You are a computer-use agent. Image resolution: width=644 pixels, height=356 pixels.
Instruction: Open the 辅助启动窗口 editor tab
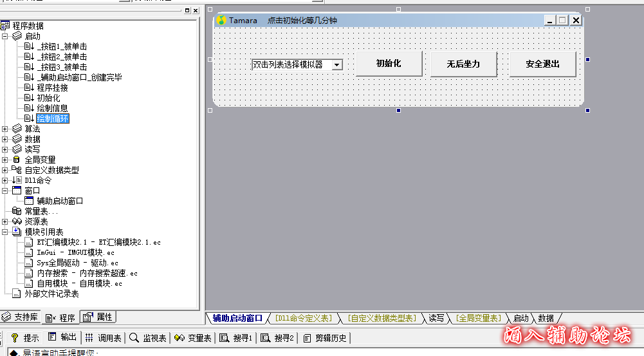coord(237,318)
